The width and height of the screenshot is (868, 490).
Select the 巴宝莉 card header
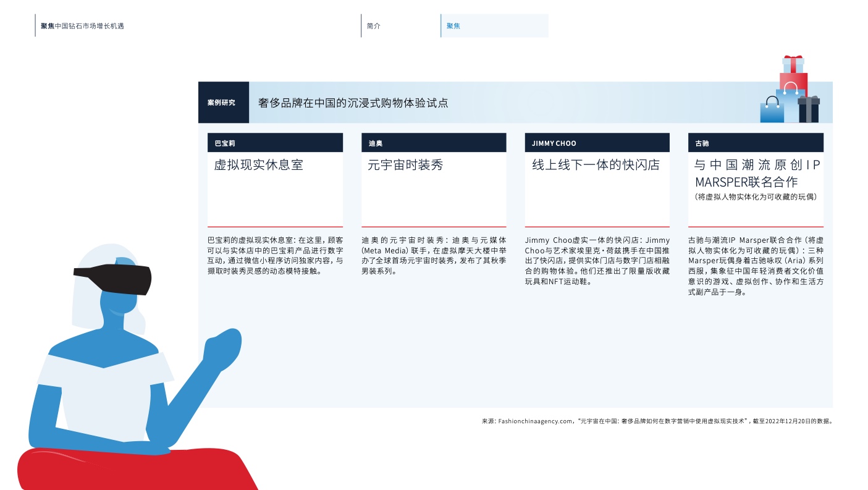(x=275, y=143)
